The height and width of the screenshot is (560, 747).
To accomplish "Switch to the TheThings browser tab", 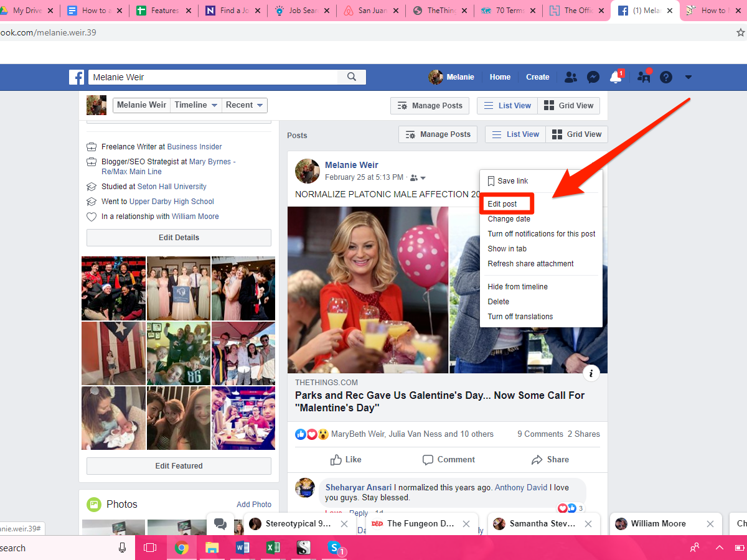I will pyautogui.click(x=439, y=10).
